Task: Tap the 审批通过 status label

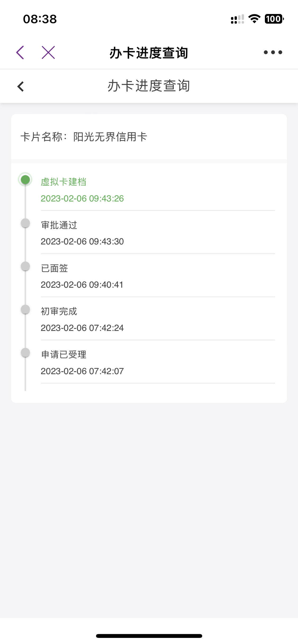Action: point(59,225)
